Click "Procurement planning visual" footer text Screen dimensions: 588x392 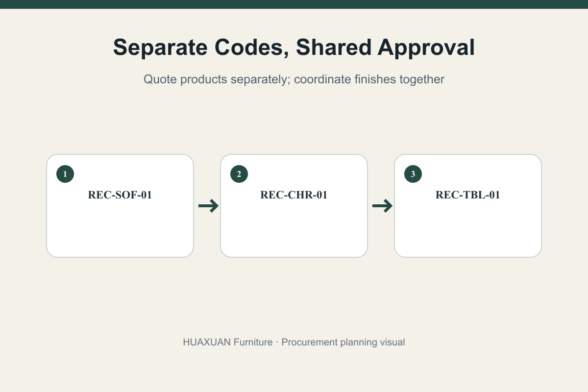click(343, 342)
